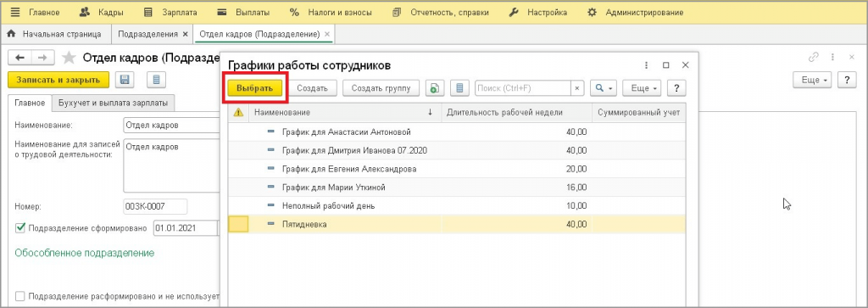Viewport: 868px width, 308px height.
Task: Click the link chain icon at top right
Action: click(813, 57)
